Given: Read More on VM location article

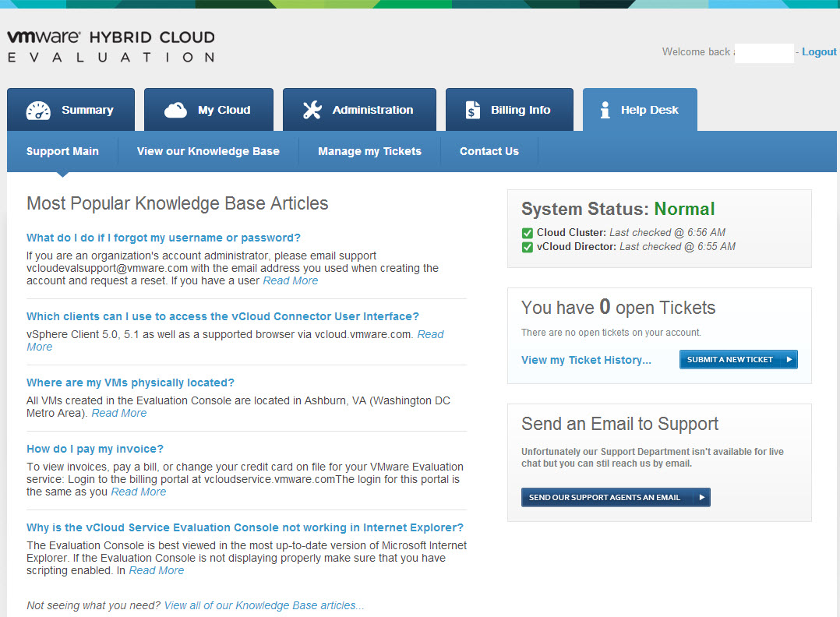Looking at the screenshot, I should click(119, 413).
